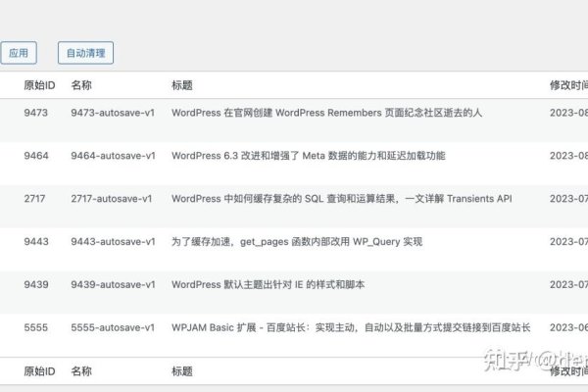Open title about get_pages 函数 WP_Query
Image resolution: width=588 pixels, height=392 pixels.
click(297, 242)
